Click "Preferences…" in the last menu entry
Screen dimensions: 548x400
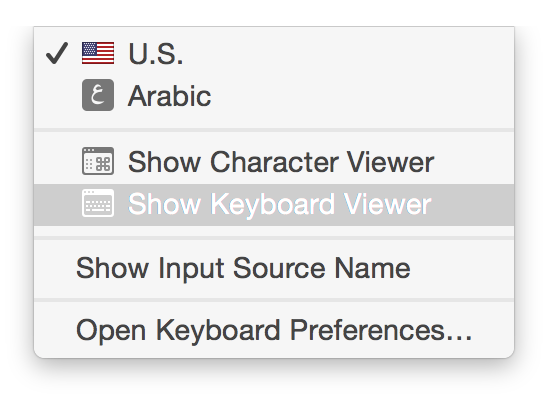(381, 330)
